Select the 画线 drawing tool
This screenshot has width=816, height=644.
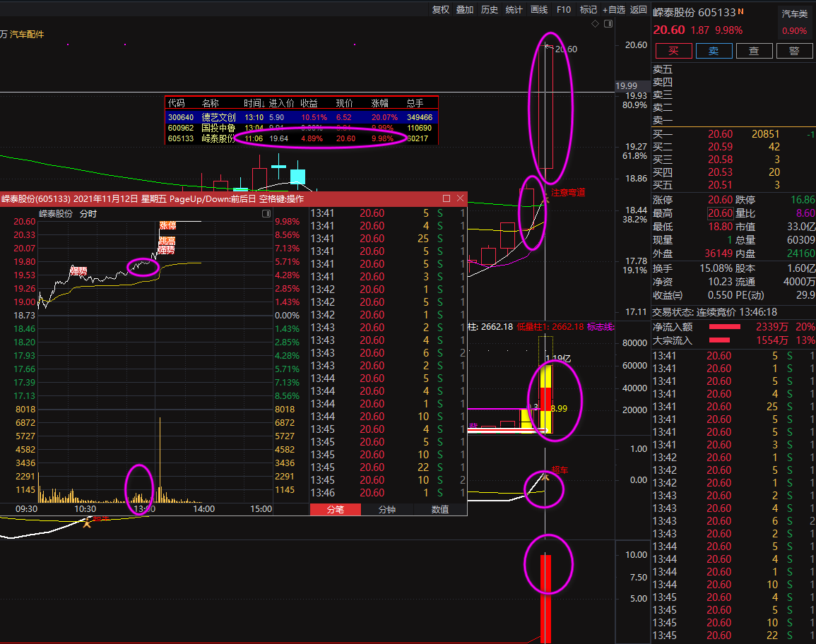(538, 9)
